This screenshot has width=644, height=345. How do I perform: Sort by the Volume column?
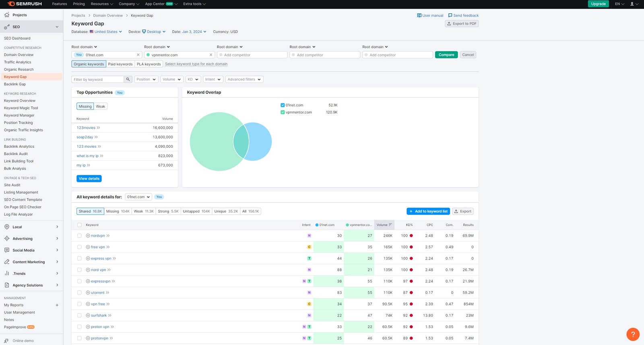(384, 225)
